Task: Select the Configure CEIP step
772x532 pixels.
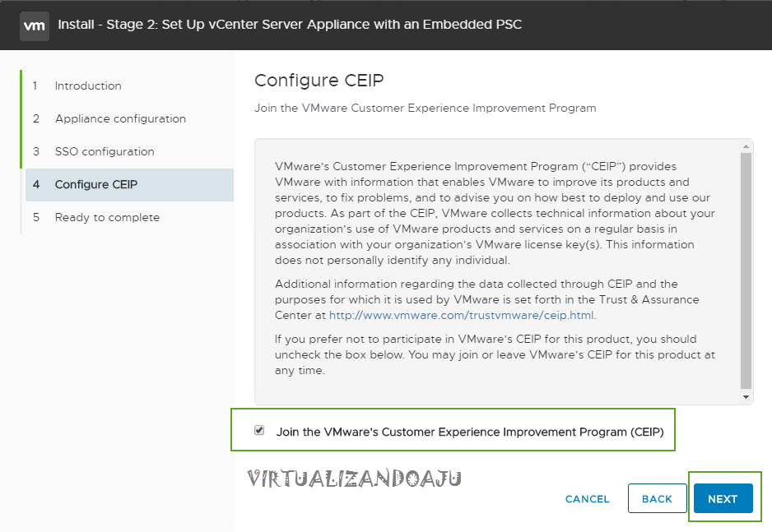Action: [x=96, y=184]
